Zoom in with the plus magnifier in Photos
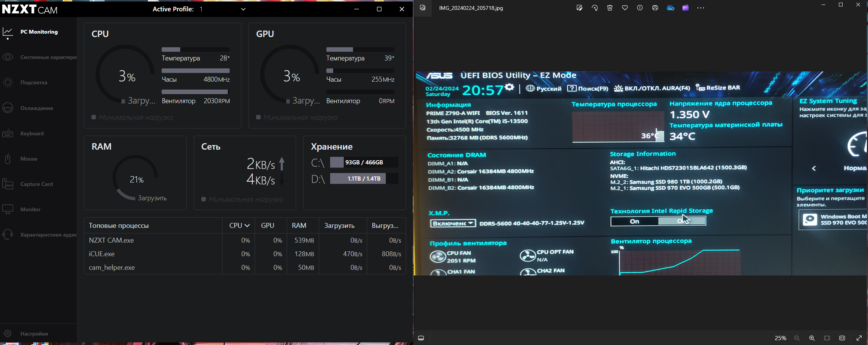This screenshot has width=868, height=345. tap(812, 338)
